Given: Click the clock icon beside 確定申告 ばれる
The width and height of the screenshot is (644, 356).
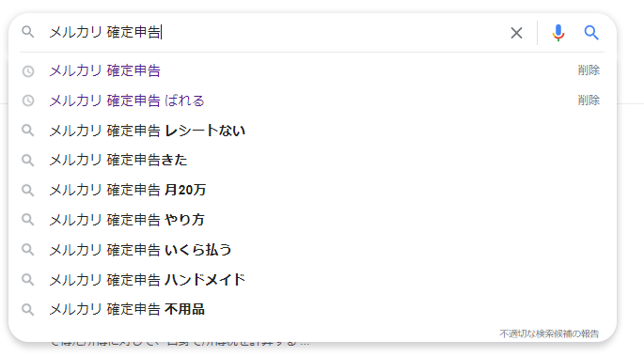Looking at the screenshot, I should tap(28, 101).
